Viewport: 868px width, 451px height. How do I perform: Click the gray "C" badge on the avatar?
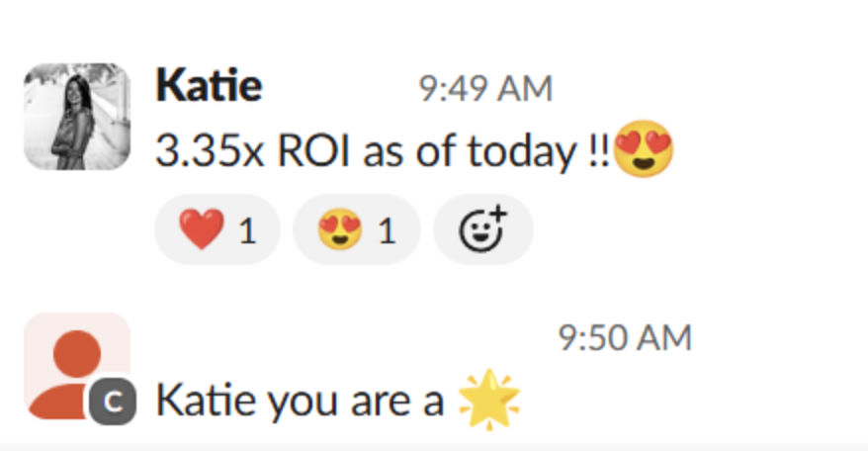(x=111, y=402)
